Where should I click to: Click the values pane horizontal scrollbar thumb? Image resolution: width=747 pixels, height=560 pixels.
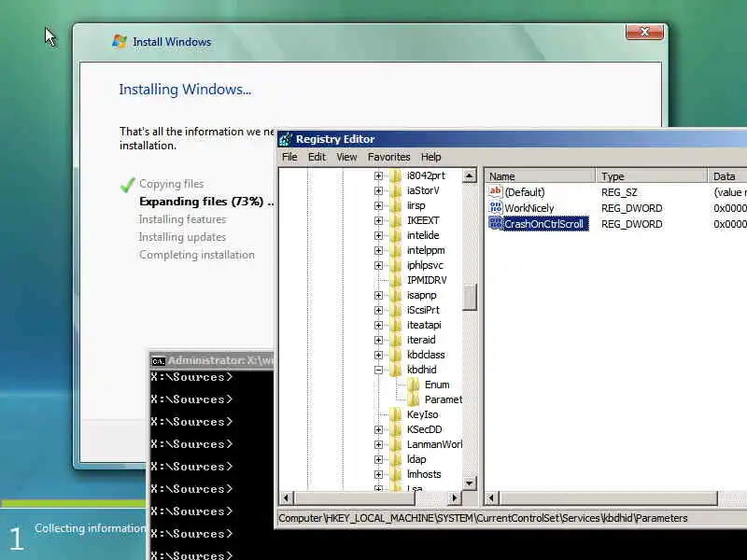tap(608, 498)
